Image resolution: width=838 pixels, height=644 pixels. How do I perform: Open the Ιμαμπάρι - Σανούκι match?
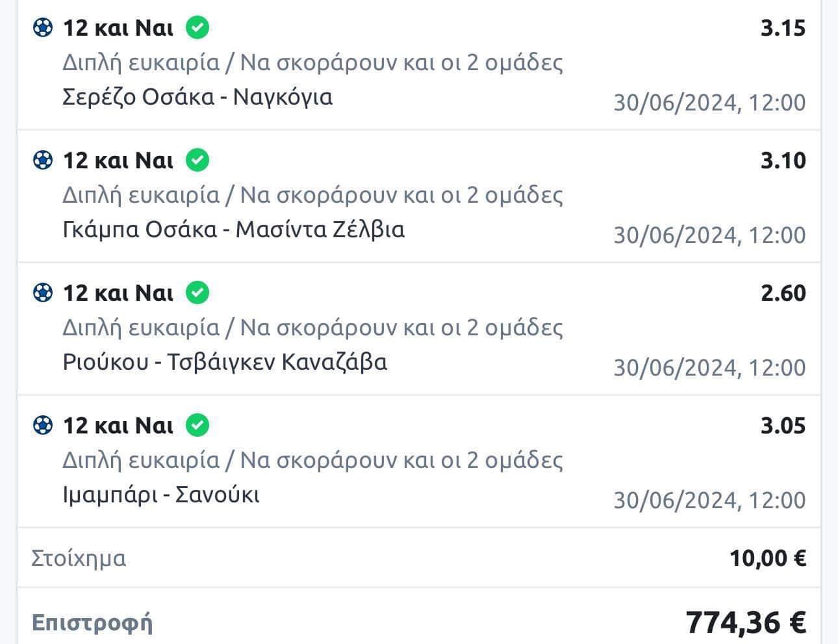coord(161,495)
